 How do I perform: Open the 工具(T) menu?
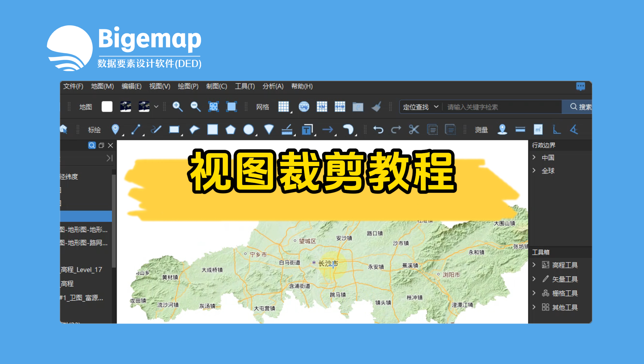(x=245, y=86)
